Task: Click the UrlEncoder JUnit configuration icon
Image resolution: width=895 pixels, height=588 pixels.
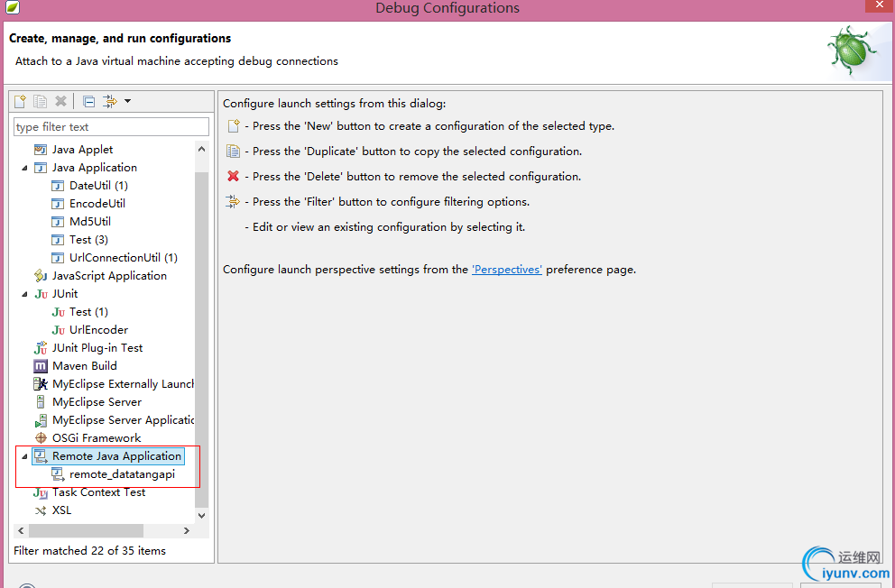Action: [59, 330]
